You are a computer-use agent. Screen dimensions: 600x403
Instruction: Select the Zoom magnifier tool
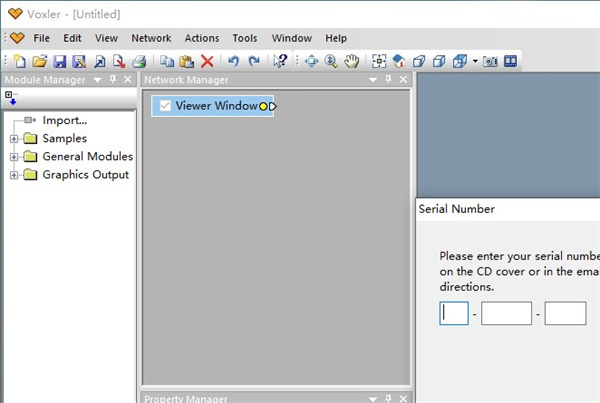[331, 61]
